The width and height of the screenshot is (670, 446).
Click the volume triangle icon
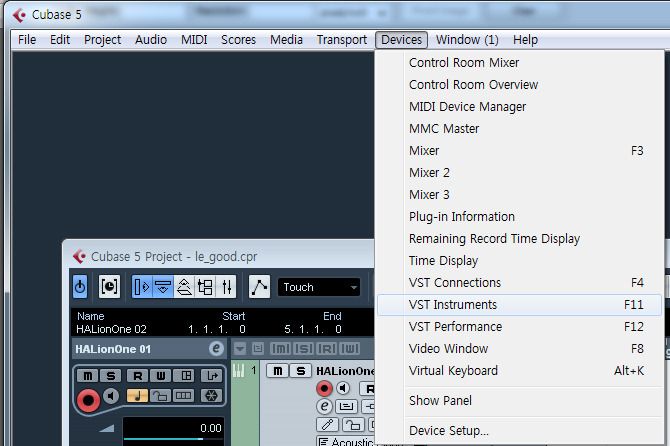coord(107,428)
